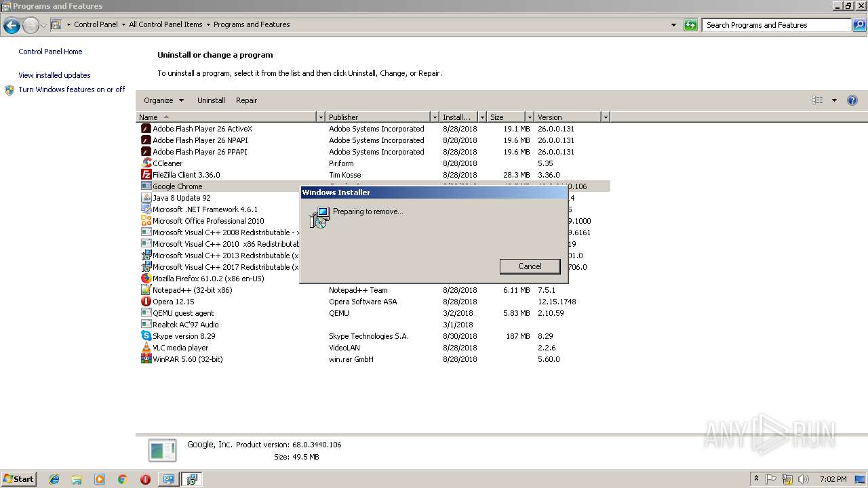Launch Opera from the taskbar
The width and height of the screenshot is (868, 488).
[145, 479]
